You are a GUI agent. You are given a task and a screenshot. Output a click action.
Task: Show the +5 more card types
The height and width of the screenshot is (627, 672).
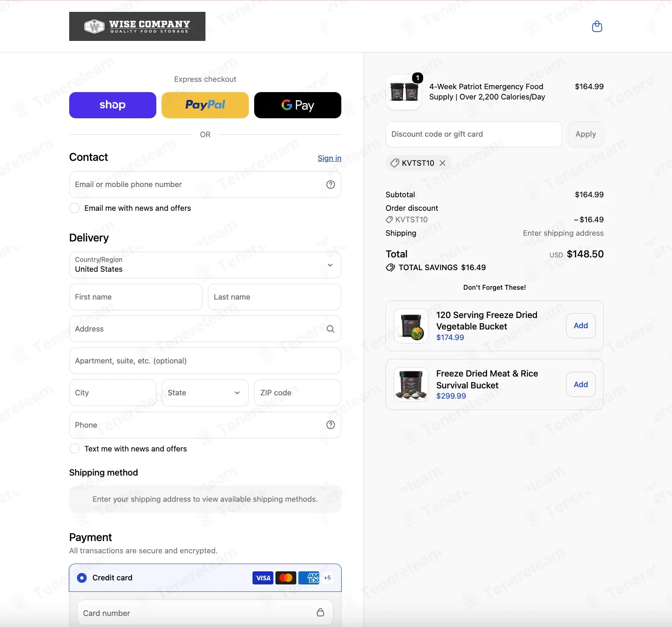(x=327, y=578)
